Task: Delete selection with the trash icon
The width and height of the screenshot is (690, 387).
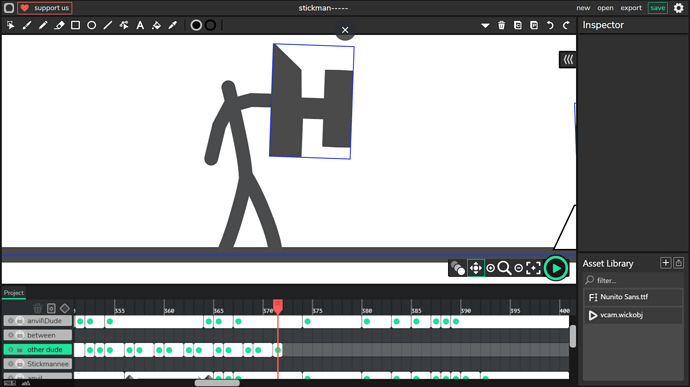Action: click(x=501, y=25)
